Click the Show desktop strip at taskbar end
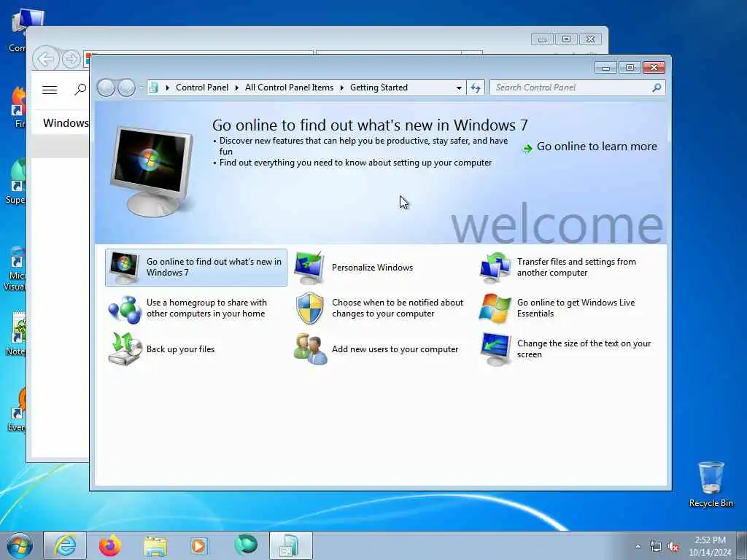The image size is (747, 560). (x=741, y=546)
